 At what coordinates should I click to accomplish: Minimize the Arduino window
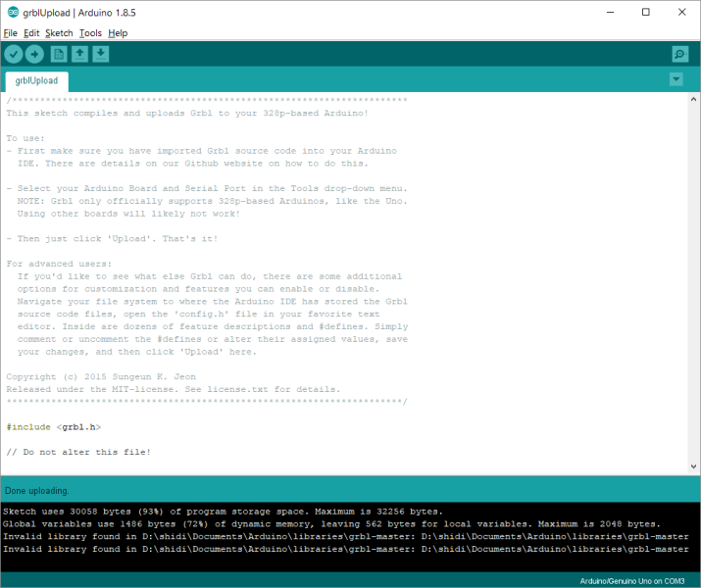click(610, 12)
